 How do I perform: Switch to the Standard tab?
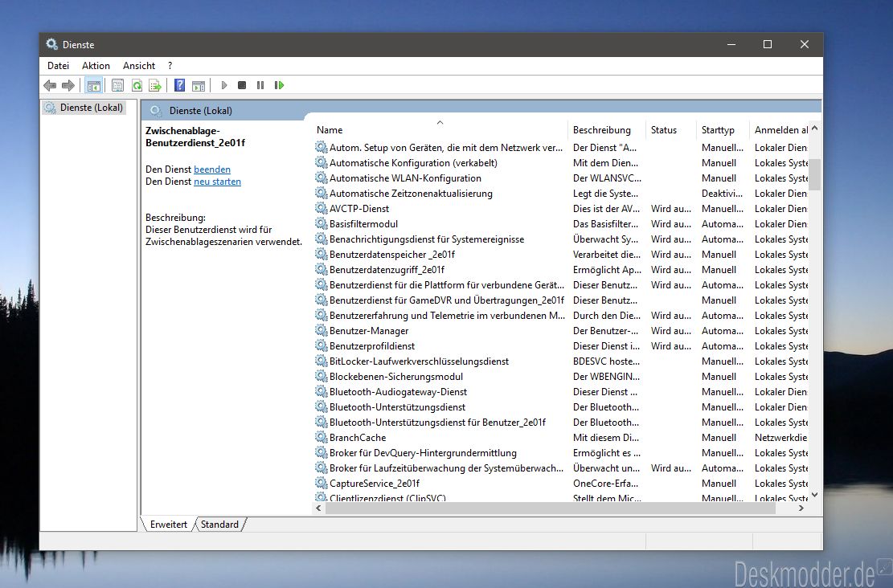point(219,525)
